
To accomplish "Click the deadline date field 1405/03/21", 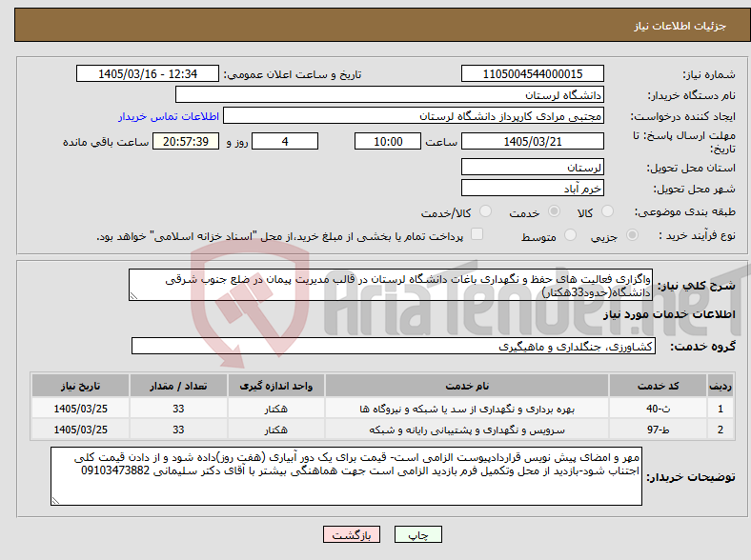I will tap(533, 141).
